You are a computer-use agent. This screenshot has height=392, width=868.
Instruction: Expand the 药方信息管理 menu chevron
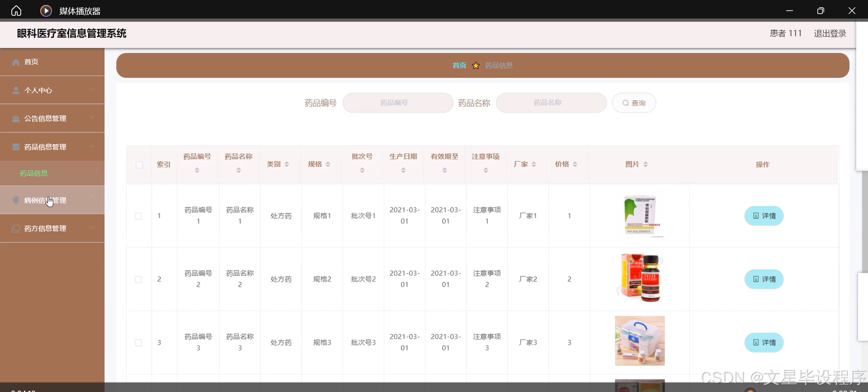[92, 227]
